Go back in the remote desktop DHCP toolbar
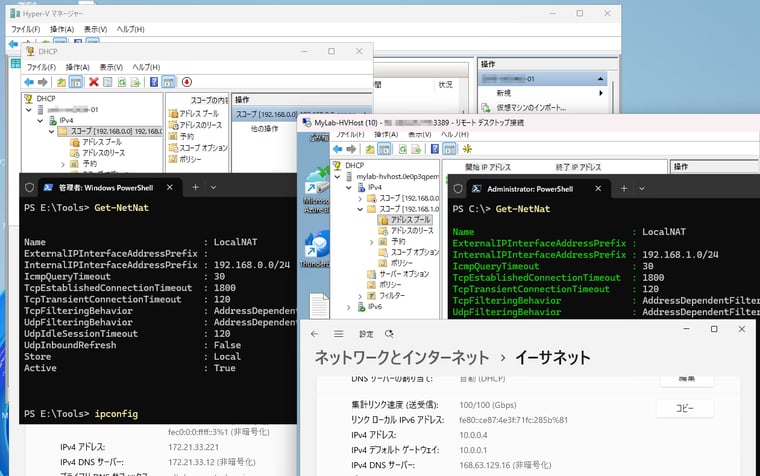This screenshot has height=476, width=760. [338, 149]
